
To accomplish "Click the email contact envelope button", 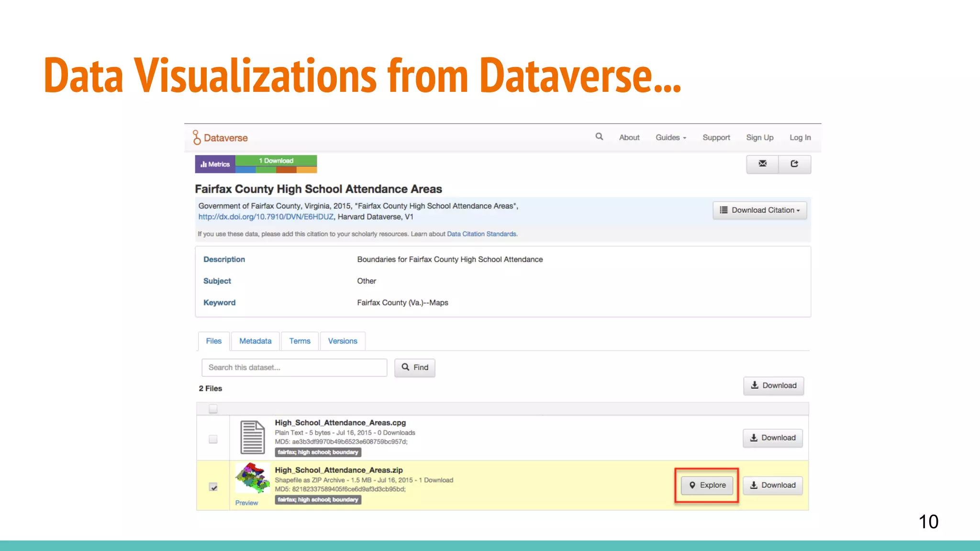I will click(x=762, y=164).
